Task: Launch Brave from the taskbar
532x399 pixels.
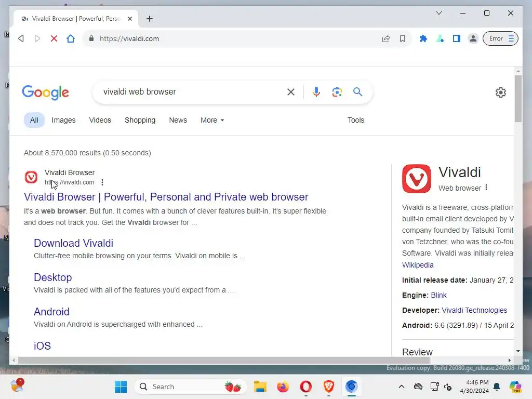Action: [x=328, y=387]
